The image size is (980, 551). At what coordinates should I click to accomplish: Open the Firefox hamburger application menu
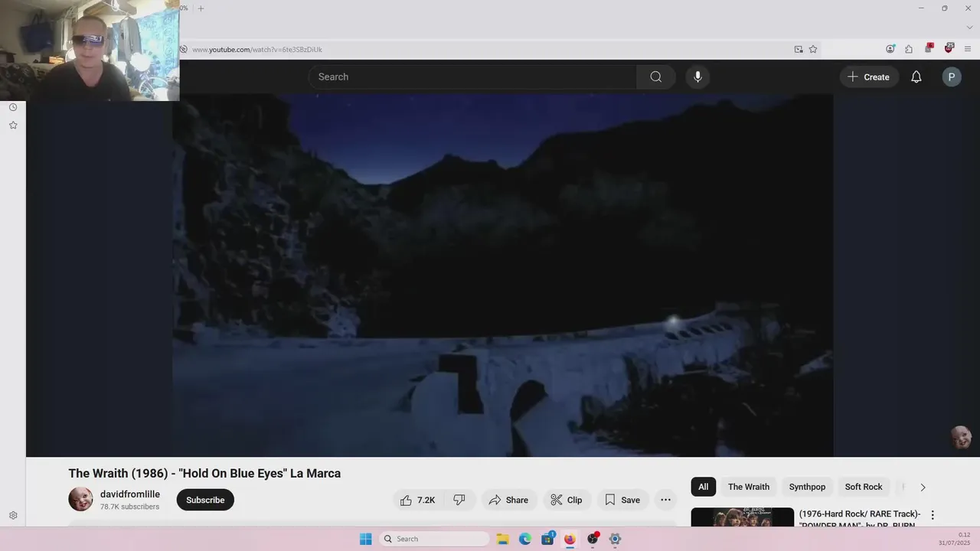click(968, 49)
